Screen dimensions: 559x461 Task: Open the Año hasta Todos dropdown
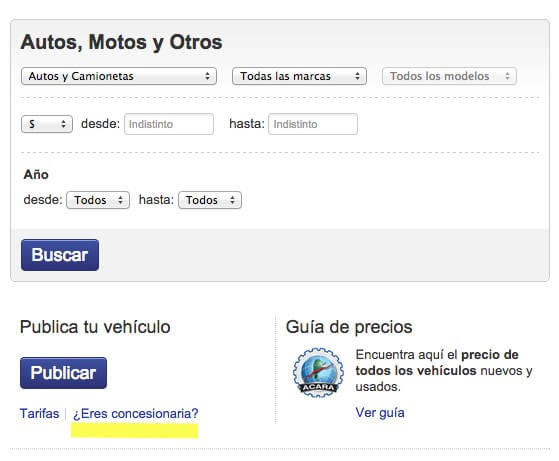210,200
